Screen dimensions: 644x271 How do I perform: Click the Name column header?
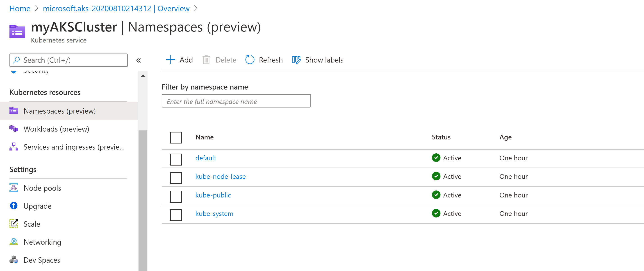[205, 137]
